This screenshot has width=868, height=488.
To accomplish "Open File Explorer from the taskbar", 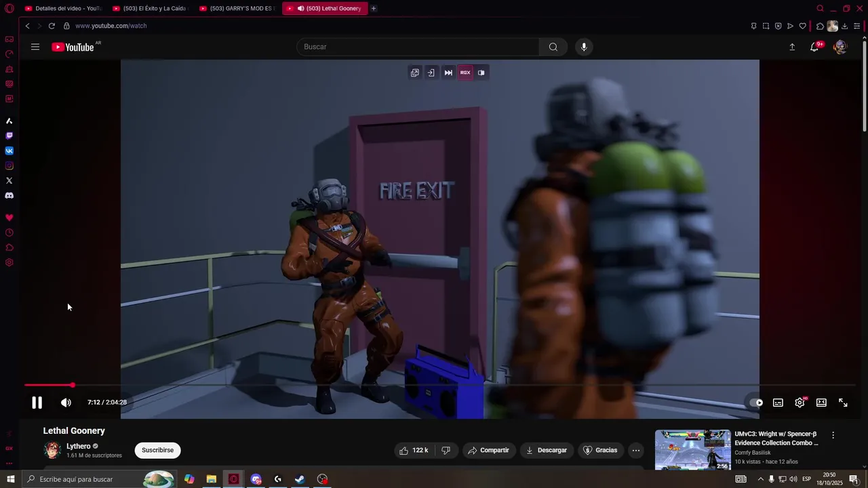I will pyautogui.click(x=212, y=479).
